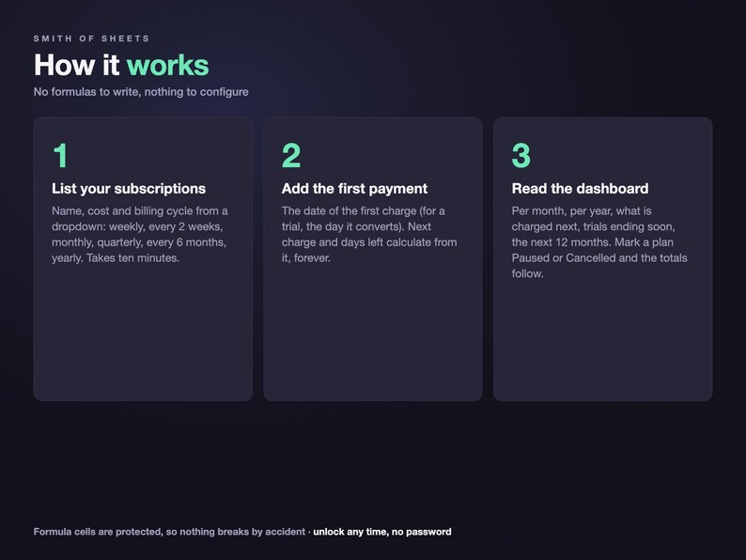Click the 'Read the dashboard' card title
Image resolution: width=746 pixels, height=560 pixels.
[580, 189]
